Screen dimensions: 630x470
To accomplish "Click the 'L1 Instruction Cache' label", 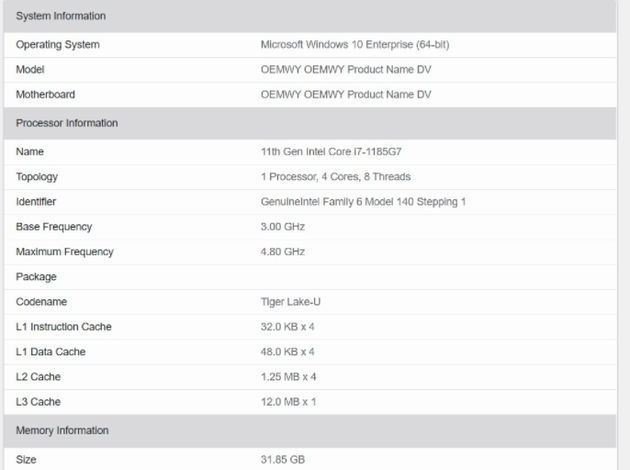I will coord(63,327).
